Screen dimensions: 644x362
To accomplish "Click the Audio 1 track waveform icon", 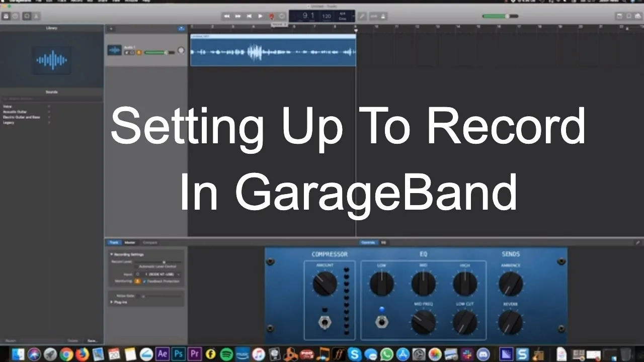I will (114, 50).
